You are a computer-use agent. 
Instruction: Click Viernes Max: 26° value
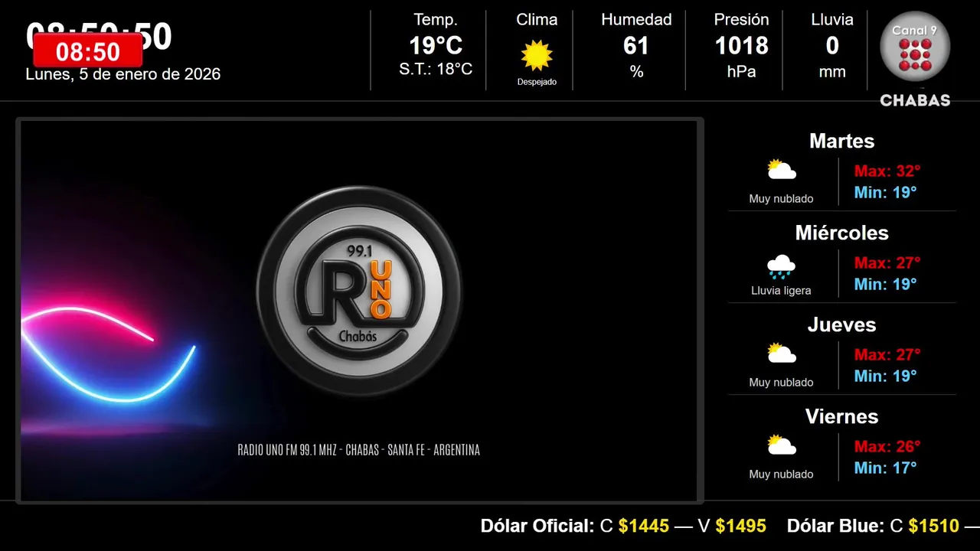(887, 446)
